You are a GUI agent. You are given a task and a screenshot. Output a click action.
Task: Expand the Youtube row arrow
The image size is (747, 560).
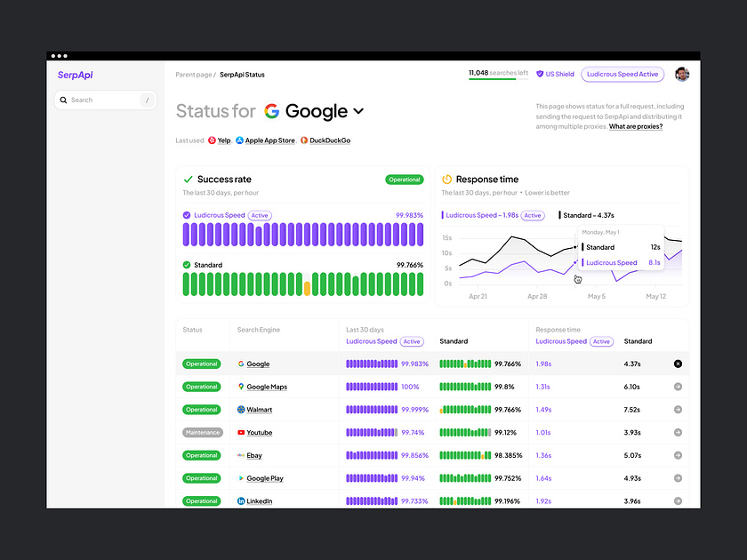click(x=678, y=432)
